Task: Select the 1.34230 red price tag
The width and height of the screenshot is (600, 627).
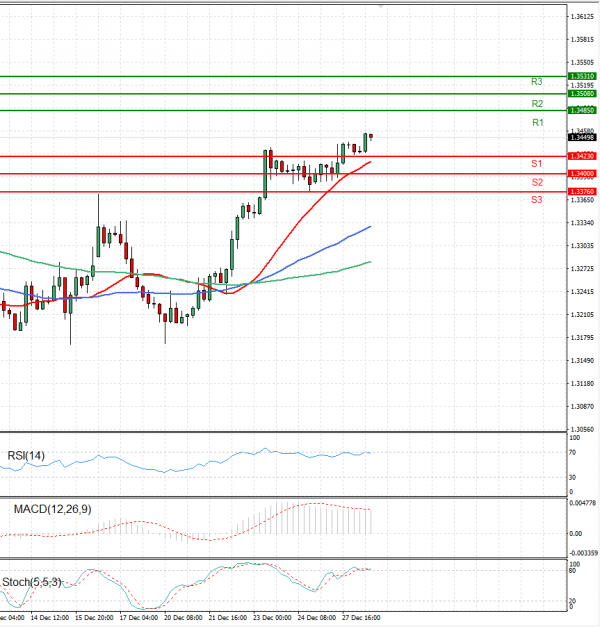Action: coord(582,156)
